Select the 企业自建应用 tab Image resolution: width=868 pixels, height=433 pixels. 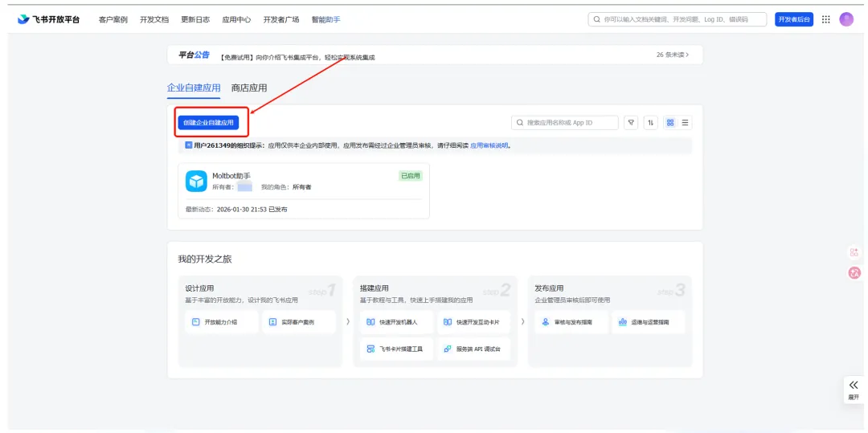194,88
